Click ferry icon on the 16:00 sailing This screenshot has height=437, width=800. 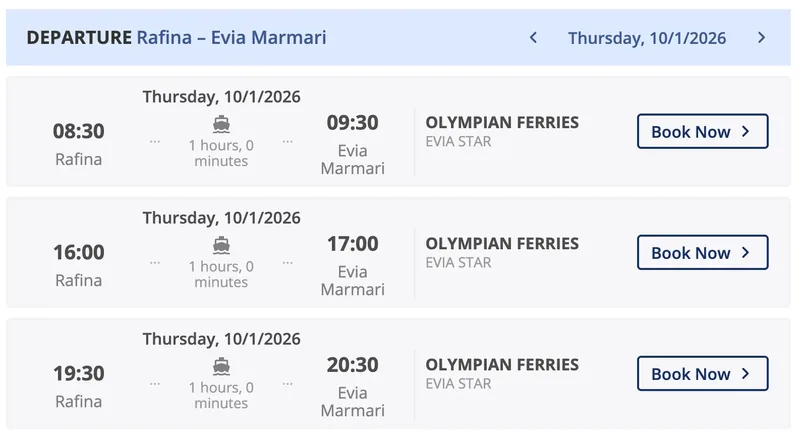221,245
